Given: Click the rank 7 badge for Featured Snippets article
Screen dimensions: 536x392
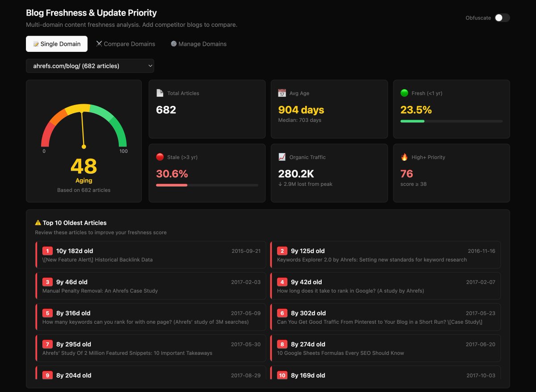Looking at the screenshot, I should tap(47, 344).
